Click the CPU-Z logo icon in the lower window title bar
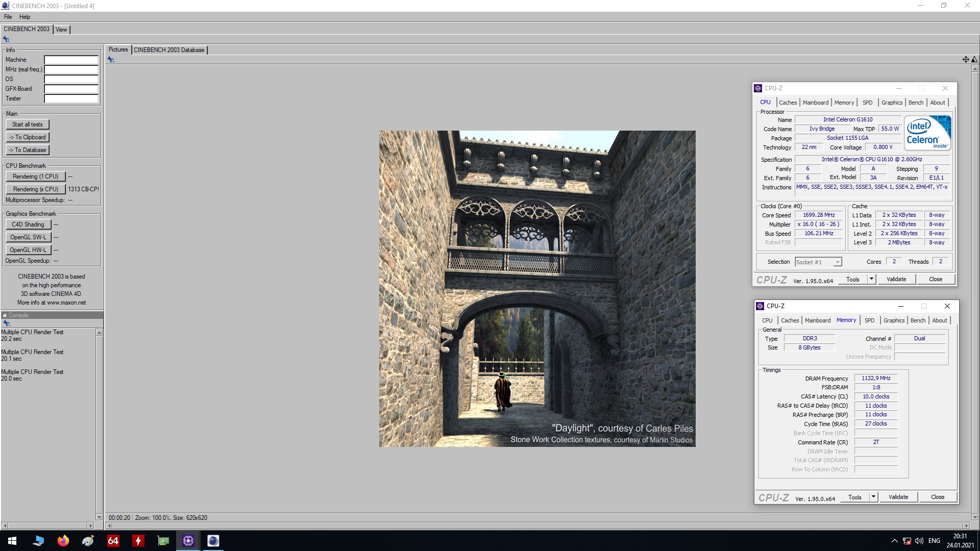Viewport: 980px width, 551px height. (x=760, y=306)
